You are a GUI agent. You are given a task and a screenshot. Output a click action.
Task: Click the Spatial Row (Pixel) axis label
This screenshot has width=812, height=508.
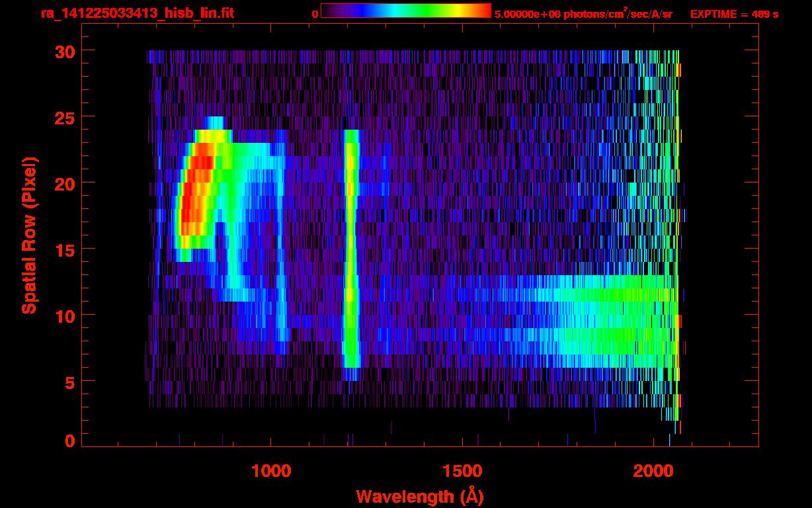click(x=29, y=235)
